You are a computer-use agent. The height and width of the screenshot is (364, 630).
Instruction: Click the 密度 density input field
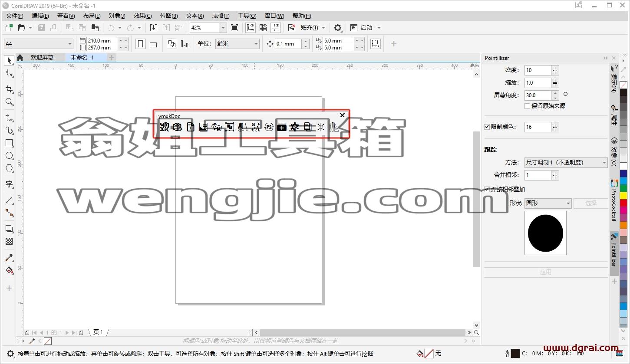click(x=538, y=70)
